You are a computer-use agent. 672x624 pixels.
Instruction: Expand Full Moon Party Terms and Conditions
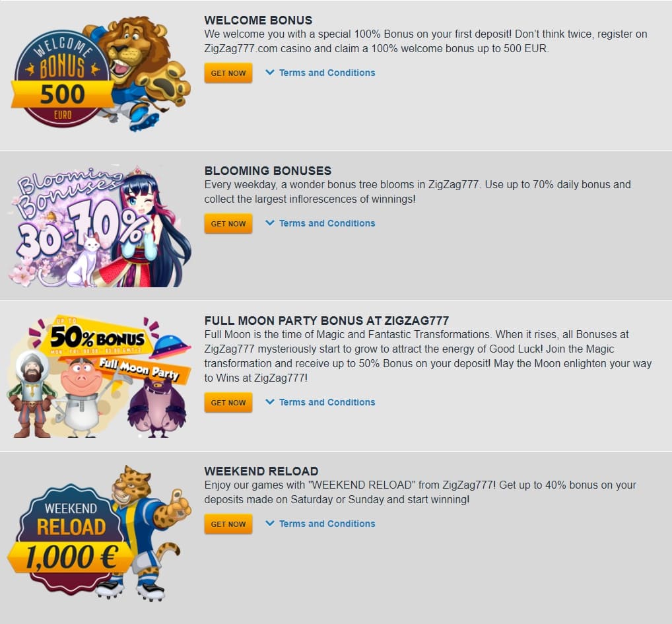point(327,402)
